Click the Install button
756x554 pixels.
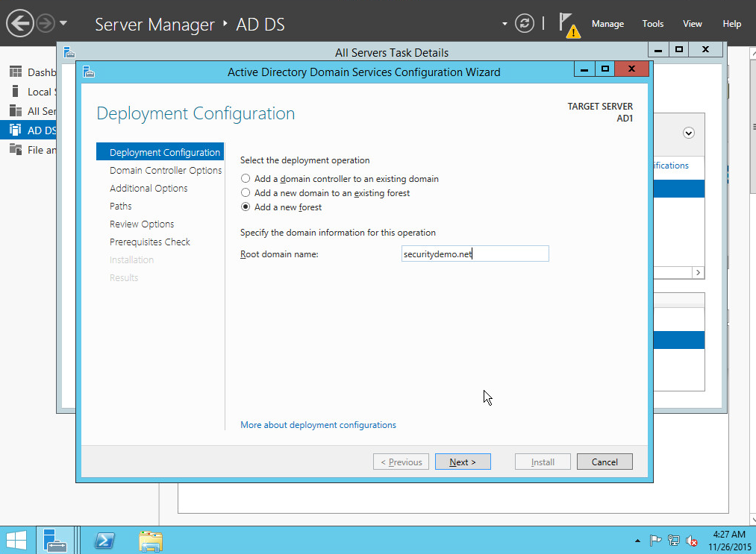coord(543,462)
